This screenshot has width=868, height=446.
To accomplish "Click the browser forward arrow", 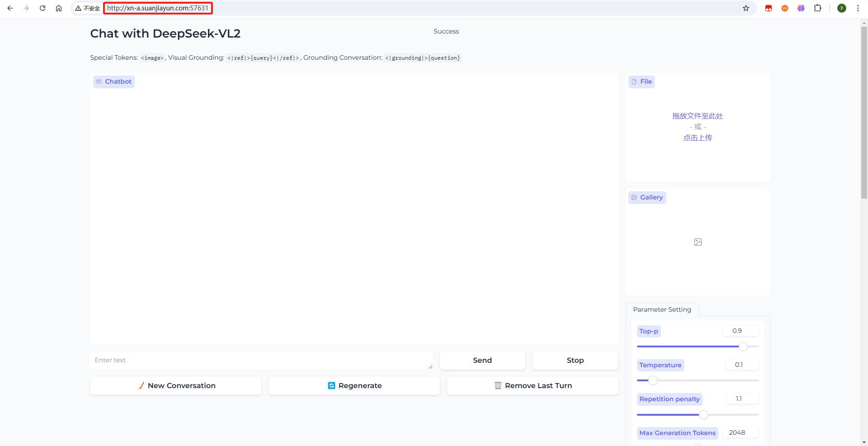I will (x=26, y=8).
